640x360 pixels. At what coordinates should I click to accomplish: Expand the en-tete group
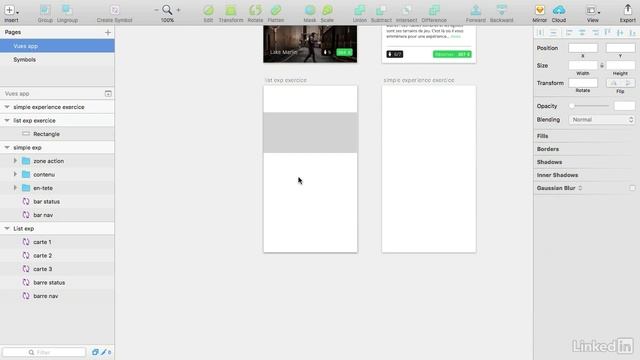16,188
